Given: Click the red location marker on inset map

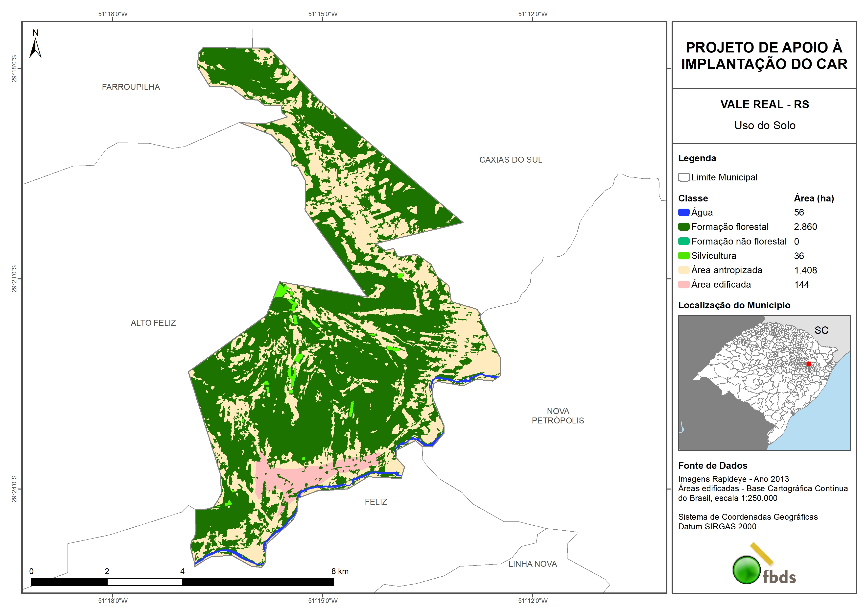Looking at the screenshot, I should [809, 364].
